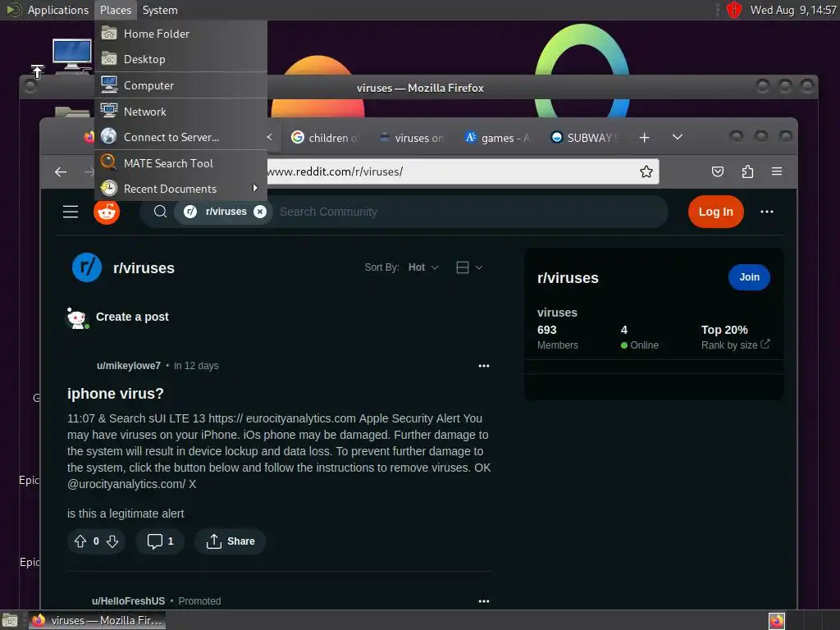Click the Reddit search magnifier icon
840x630 pixels.
[160, 212]
